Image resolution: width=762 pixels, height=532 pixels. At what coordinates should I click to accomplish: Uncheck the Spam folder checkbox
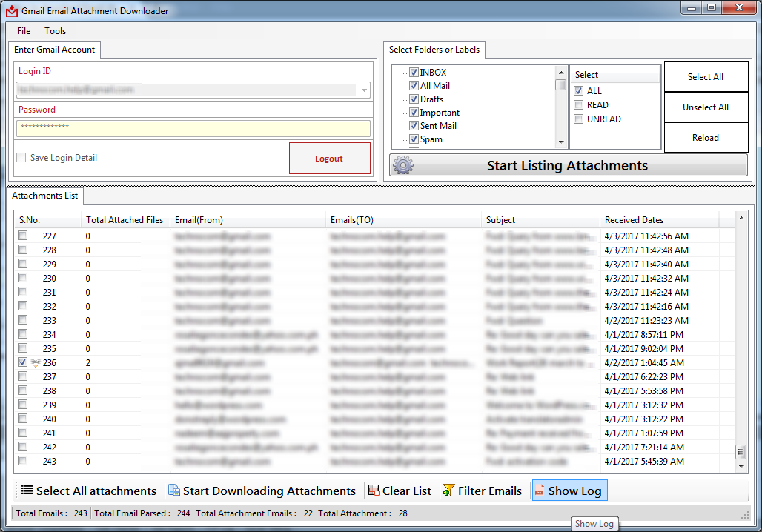coord(414,139)
